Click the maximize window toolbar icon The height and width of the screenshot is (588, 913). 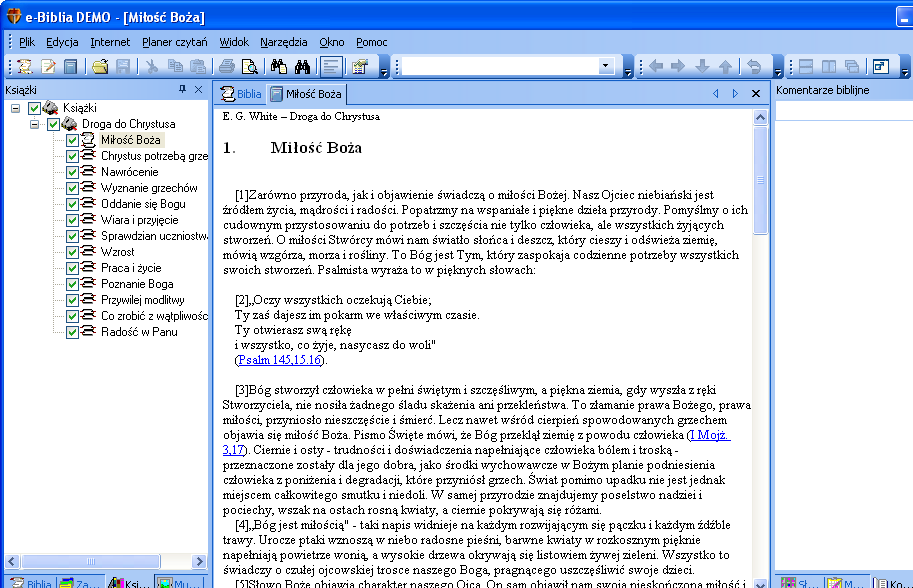tap(880, 66)
